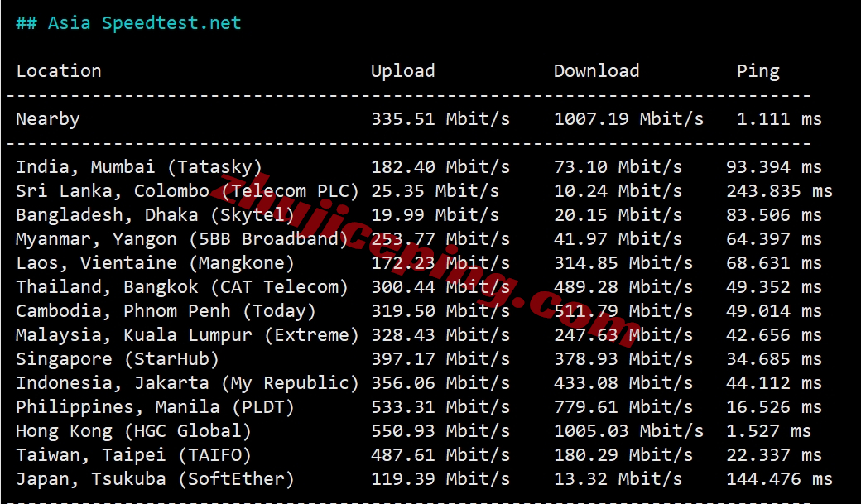Screen dimensions: 861x504
Task: Select Hong Kong ping value 1.527 ms
Action: tap(769, 431)
